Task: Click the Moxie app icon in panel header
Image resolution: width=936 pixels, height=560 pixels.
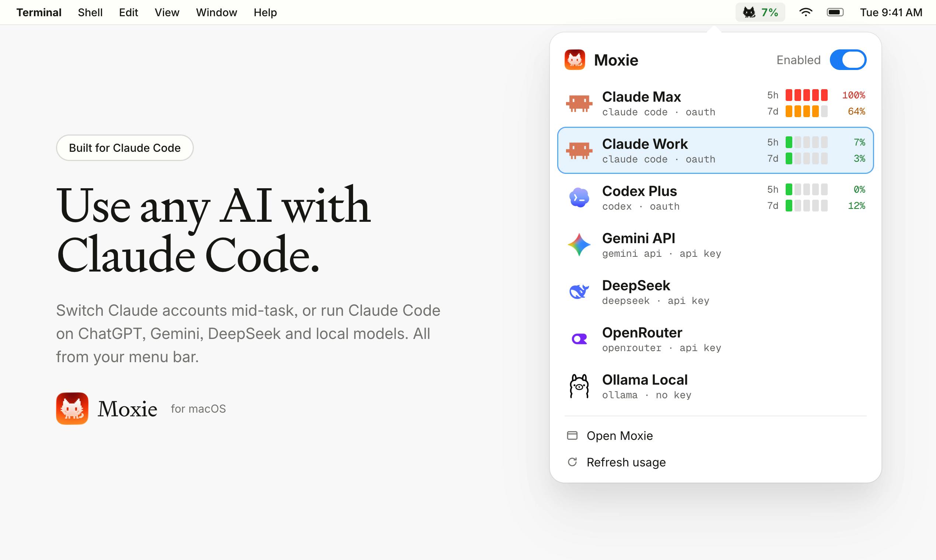Action: [575, 60]
